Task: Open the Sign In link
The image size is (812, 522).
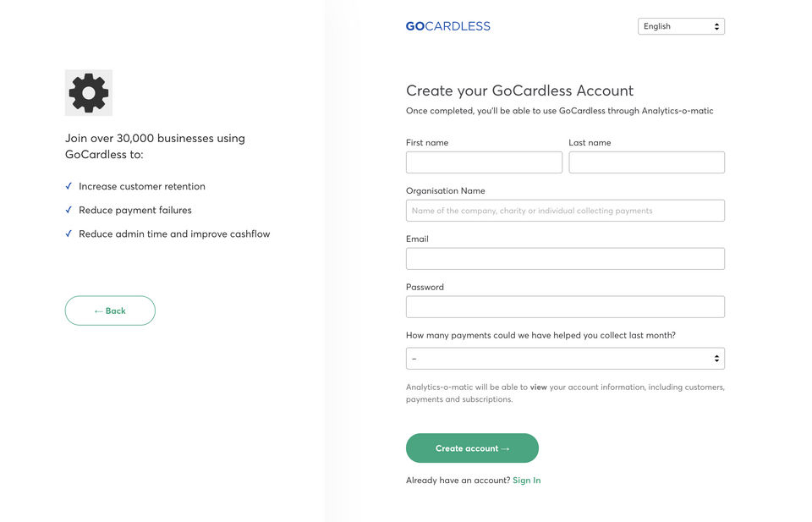Action: point(526,481)
